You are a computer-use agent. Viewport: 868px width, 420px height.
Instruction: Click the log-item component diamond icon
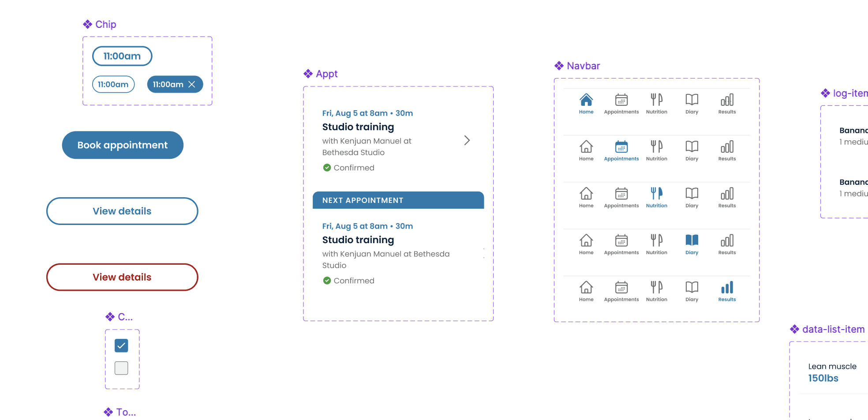tap(825, 93)
